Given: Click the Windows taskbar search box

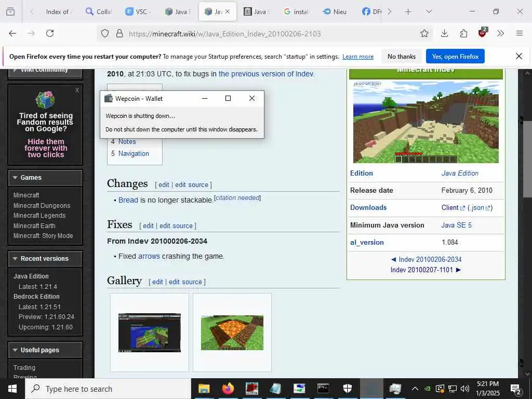Looking at the screenshot, I should tap(108, 389).
